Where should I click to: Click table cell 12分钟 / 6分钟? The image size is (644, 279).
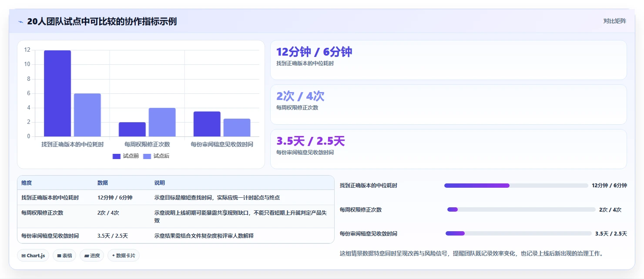[x=115, y=198]
